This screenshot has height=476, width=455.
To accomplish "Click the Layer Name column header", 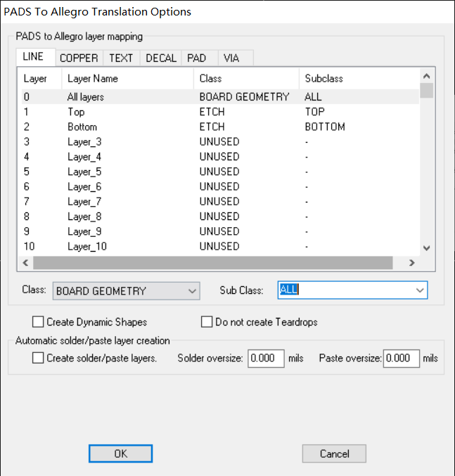I will coord(128,79).
